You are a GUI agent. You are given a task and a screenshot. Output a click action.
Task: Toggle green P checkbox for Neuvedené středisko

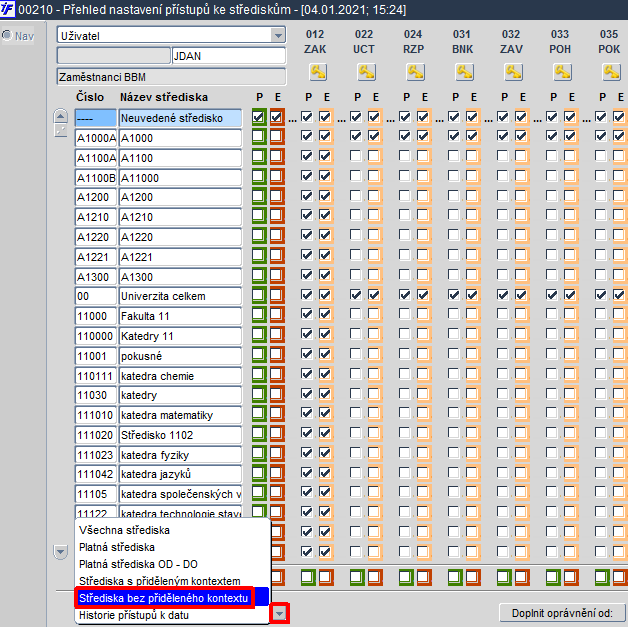259,117
